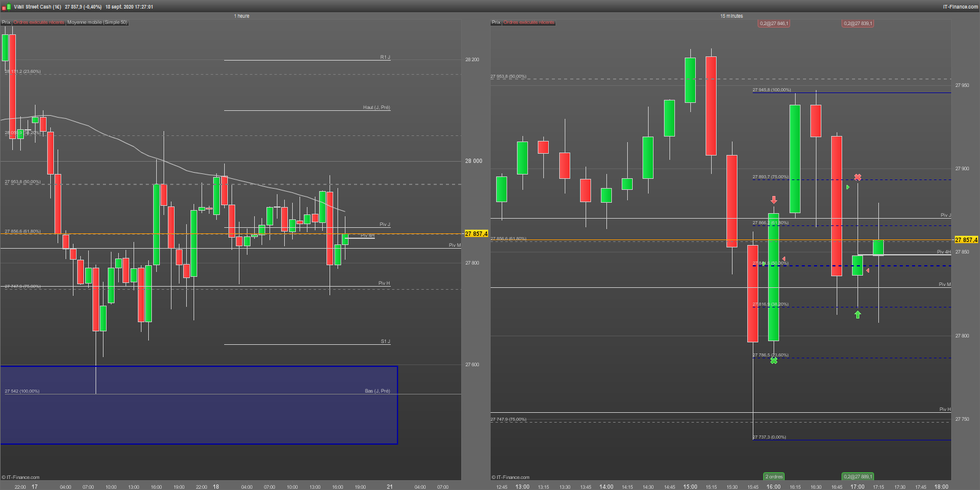Click the 'Bas (J, Pré)' line label
Viewport: 980px width, 490px height.
(x=377, y=391)
